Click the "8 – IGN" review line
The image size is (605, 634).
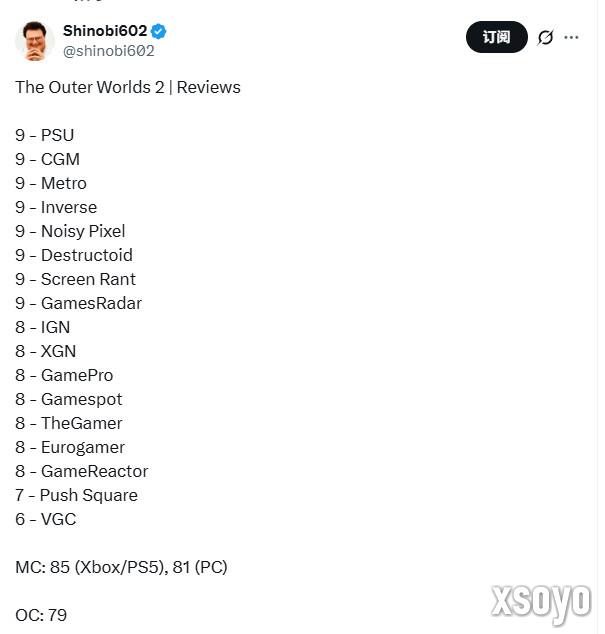[43, 327]
